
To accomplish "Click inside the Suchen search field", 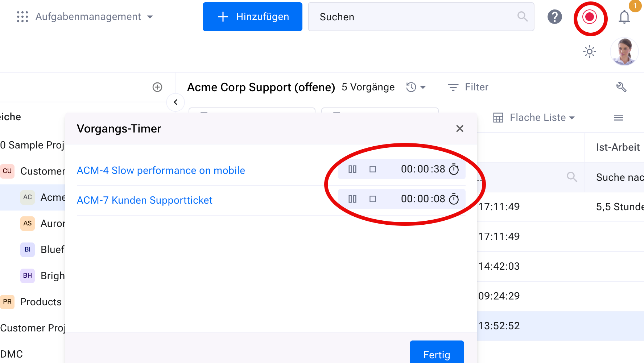I will [399, 17].
